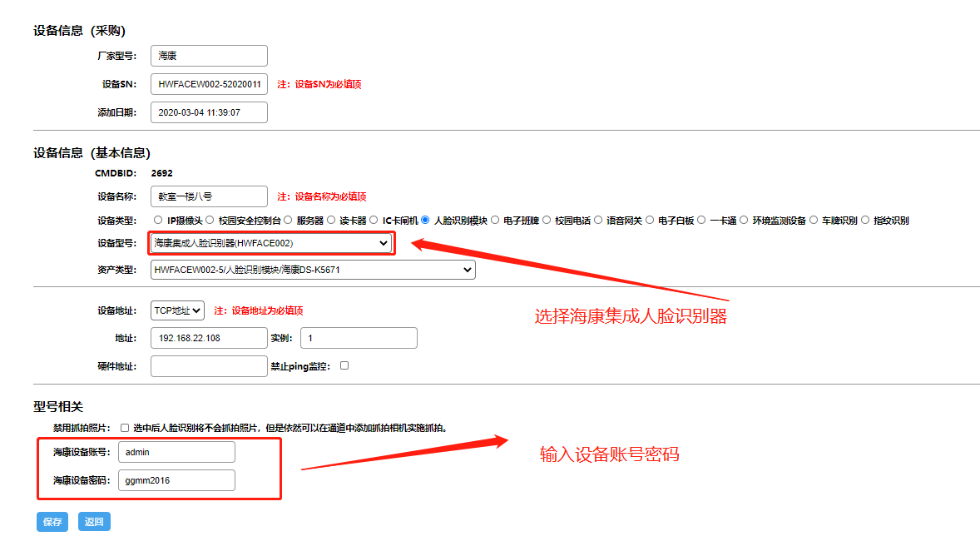Choose 校园安全控制台 radio option
The width and height of the screenshot is (980, 556).
pos(210,221)
